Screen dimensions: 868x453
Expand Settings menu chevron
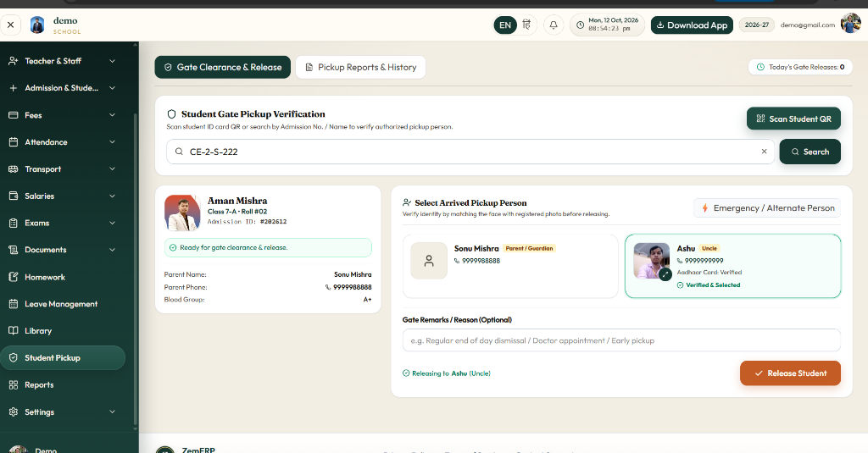(113, 412)
